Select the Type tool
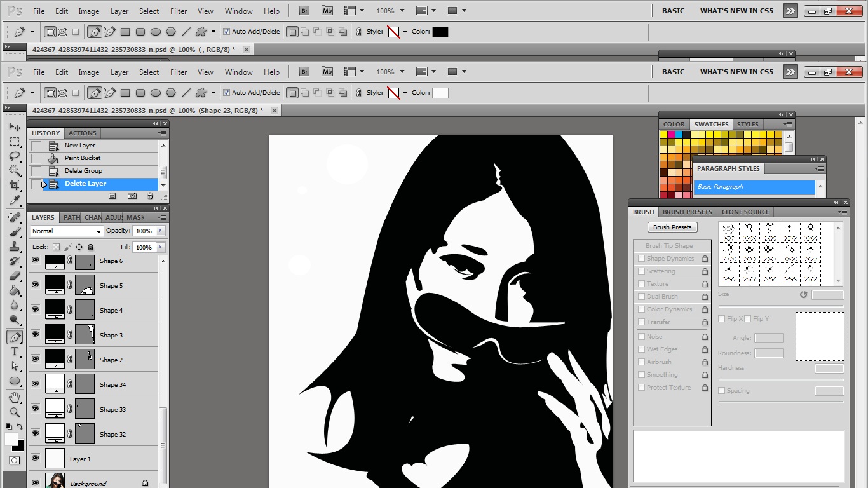868x488 pixels. coord(15,351)
